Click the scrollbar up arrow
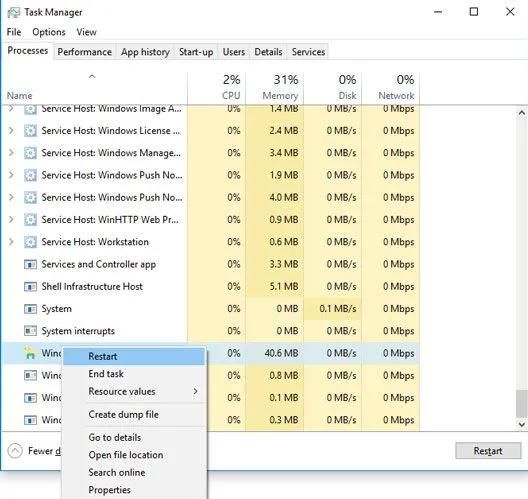Viewport: 528px width, 499px height. 522,113
